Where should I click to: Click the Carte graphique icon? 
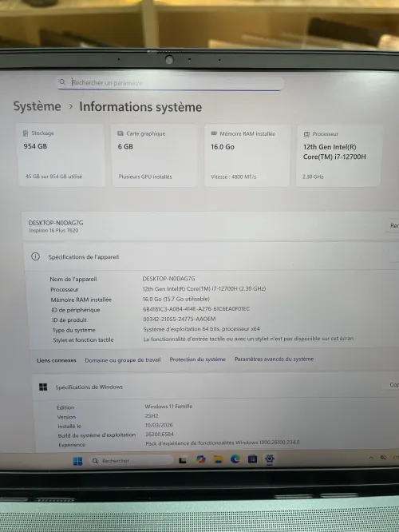tap(120, 133)
